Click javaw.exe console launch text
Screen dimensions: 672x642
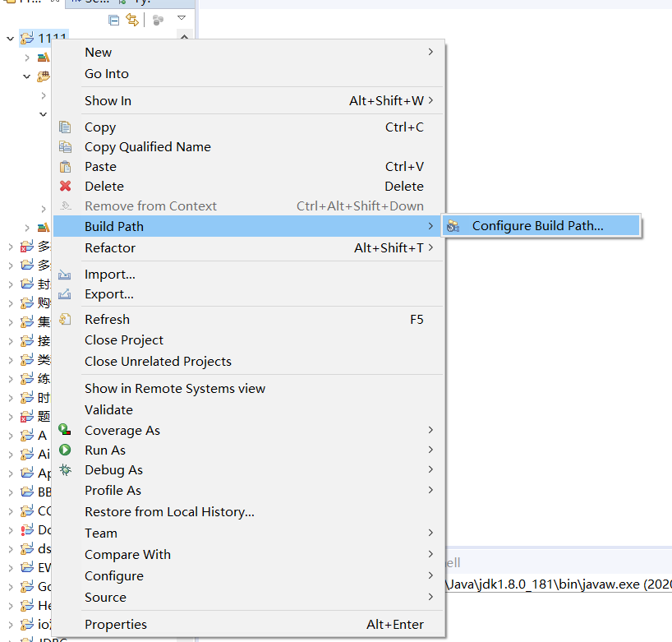559,584
